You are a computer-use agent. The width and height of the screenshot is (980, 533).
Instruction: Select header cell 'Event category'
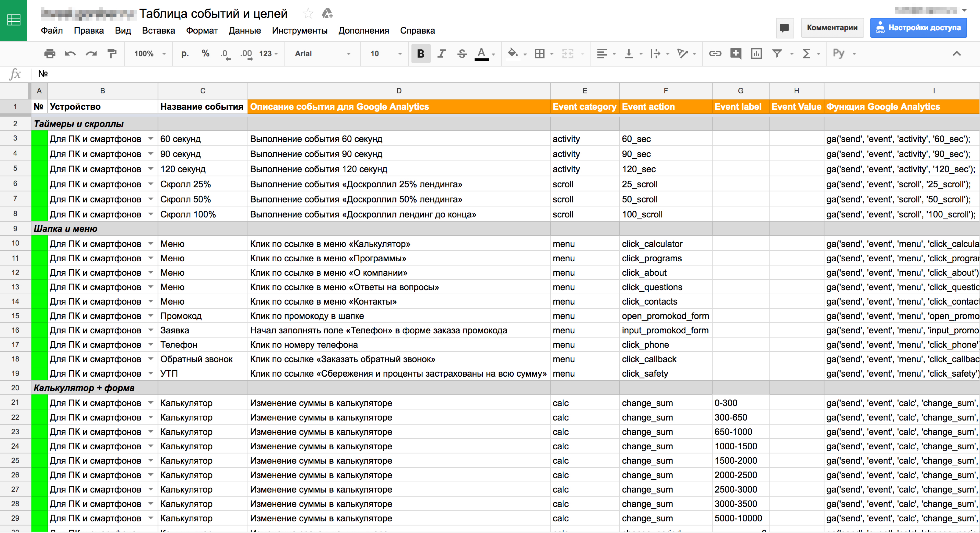point(585,107)
